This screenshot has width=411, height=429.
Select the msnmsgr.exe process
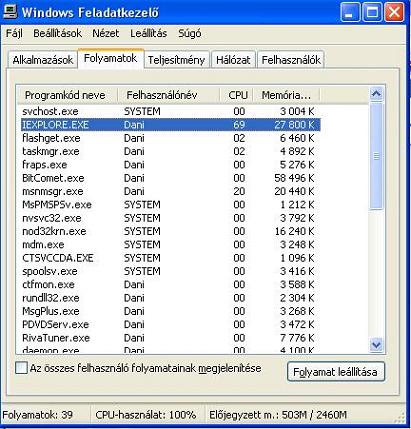(170, 191)
